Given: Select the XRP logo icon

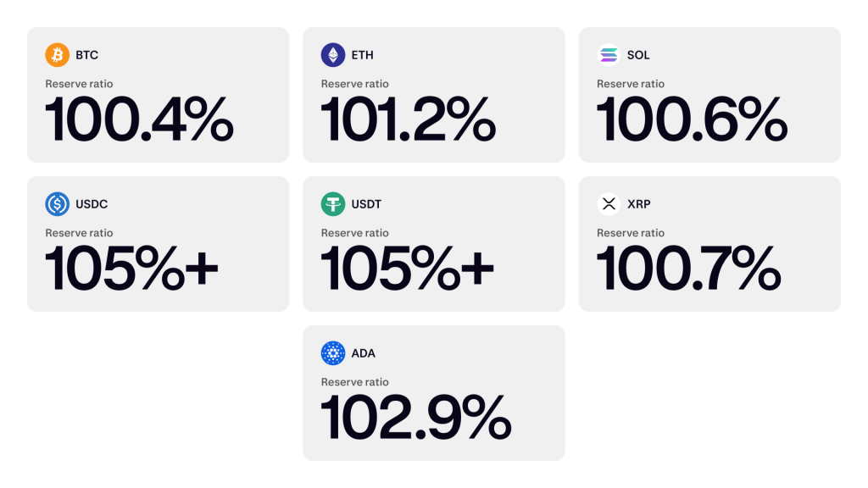Looking at the screenshot, I should 609,204.
